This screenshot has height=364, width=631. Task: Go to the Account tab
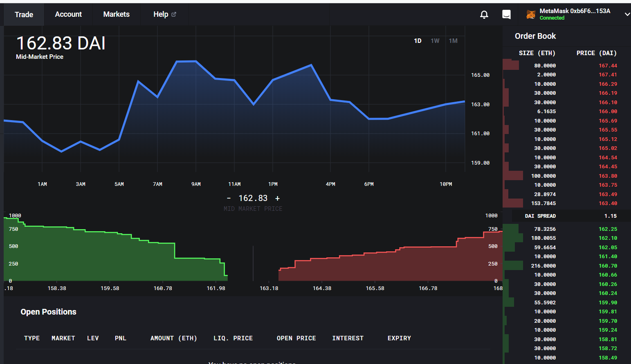tap(68, 14)
